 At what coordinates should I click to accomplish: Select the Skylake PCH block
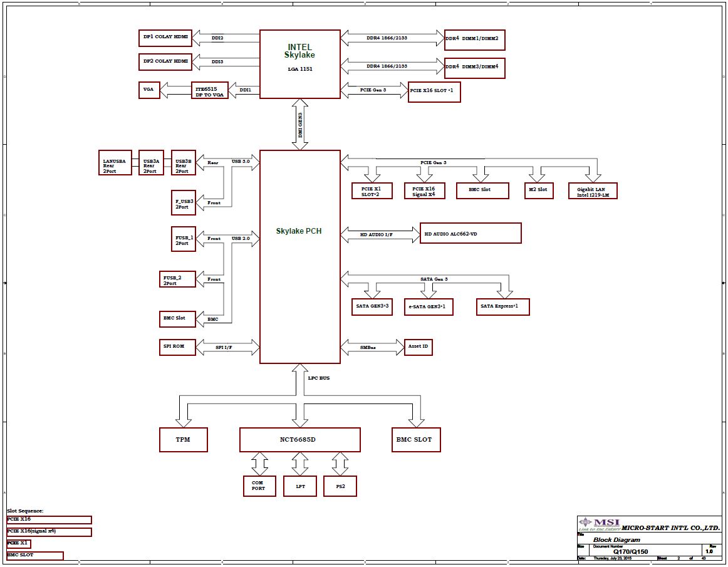click(x=300, y=257)
